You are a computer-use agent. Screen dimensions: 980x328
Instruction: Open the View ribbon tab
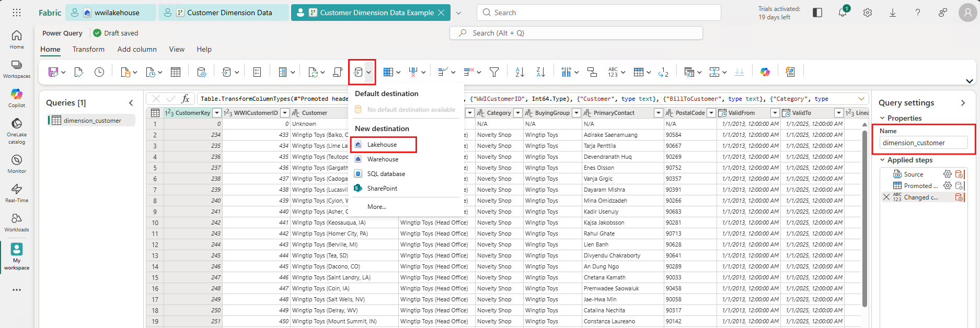coord(177,49)
